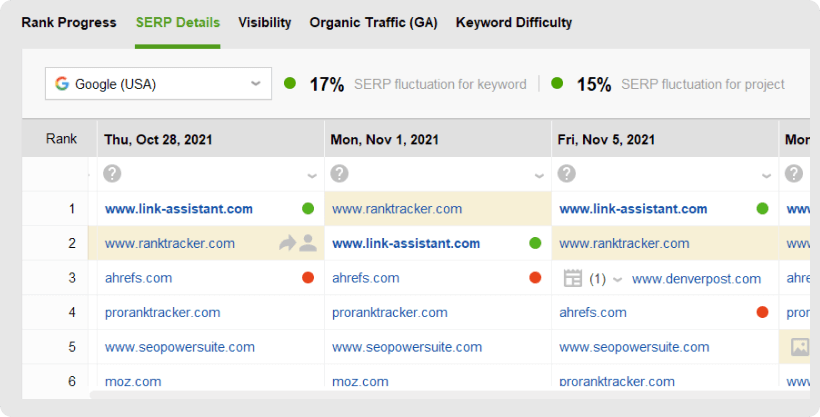820x417 pixels.
Task: Switch to the Rank Progress tab
Action: pyautogui.click(x=69, y=22)
